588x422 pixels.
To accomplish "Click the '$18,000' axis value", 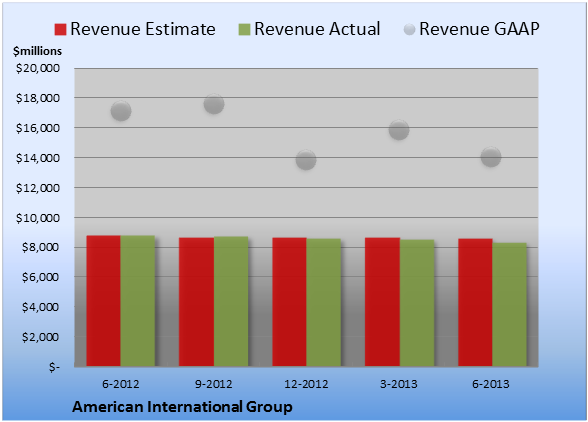I will [38, 98].
